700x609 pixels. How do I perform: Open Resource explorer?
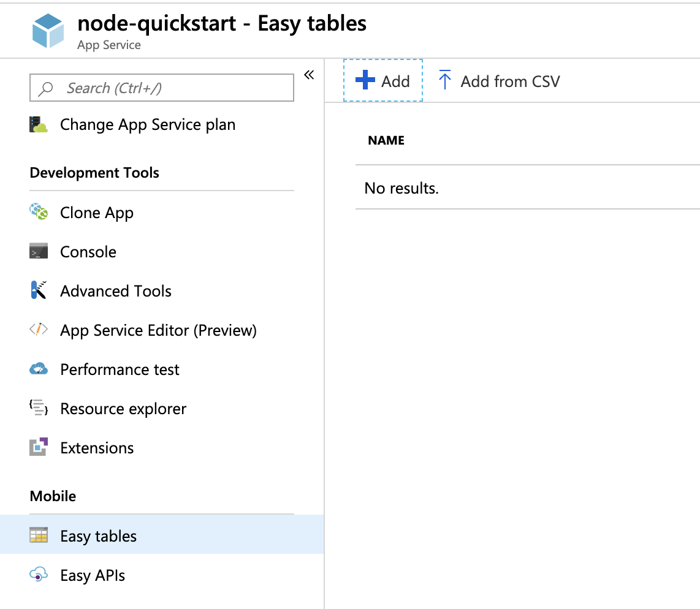[x=123, y=408]
